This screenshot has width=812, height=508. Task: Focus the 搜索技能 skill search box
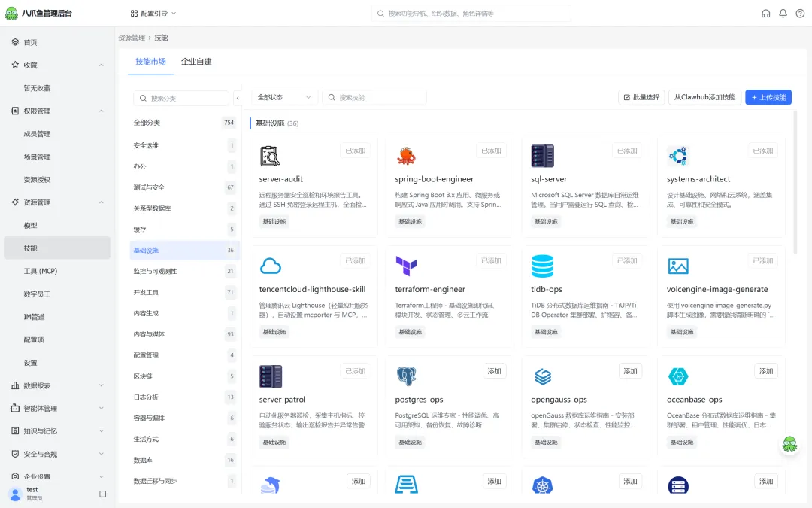click(x=374, y=97)
